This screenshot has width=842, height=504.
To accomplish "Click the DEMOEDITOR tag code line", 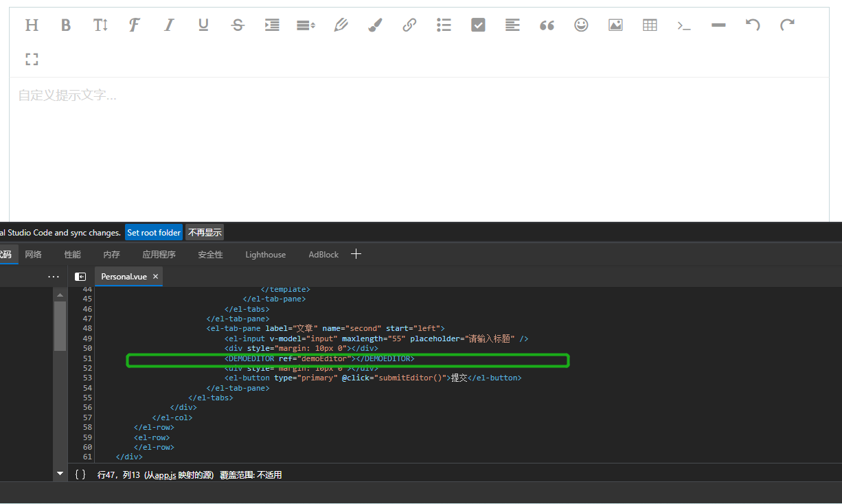I will click(x=319, y=358).
